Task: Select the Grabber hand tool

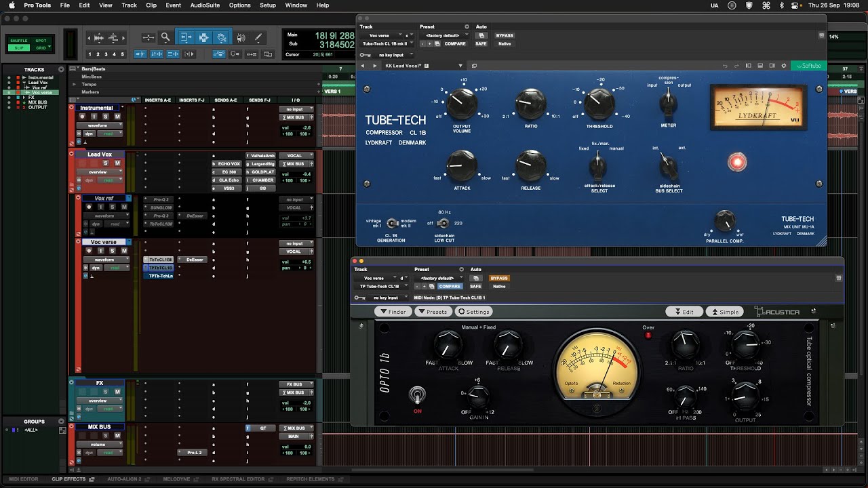Action: 221,38
